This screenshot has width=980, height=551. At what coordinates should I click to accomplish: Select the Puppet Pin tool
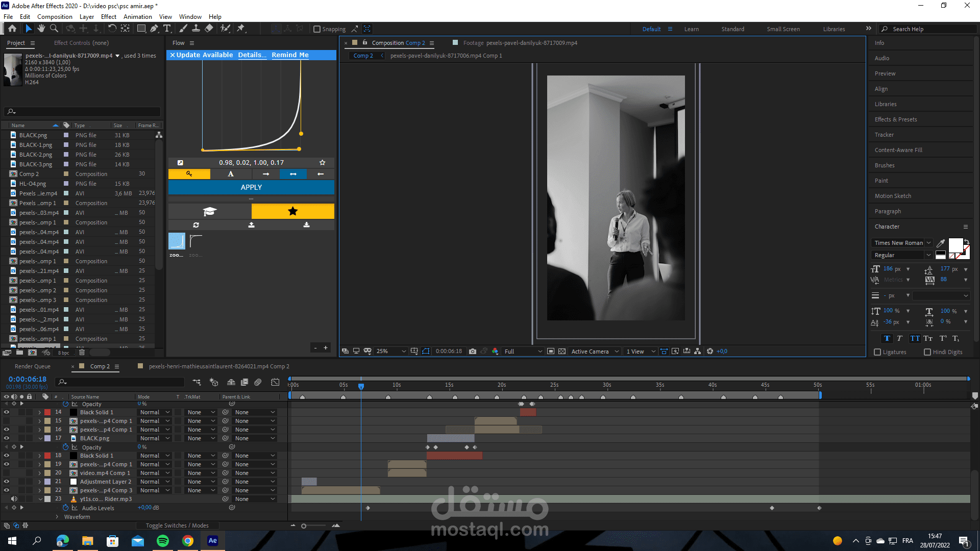point(241,29)
